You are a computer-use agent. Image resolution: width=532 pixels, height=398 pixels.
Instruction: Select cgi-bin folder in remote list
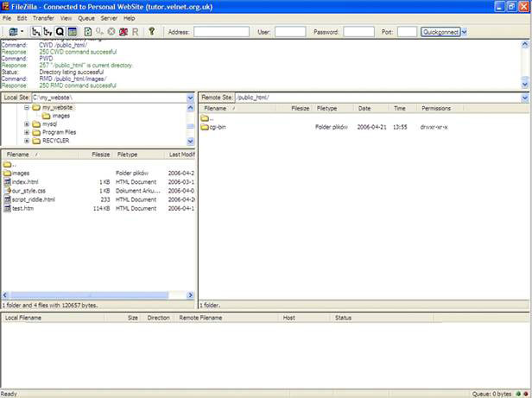tap(217, 127)
